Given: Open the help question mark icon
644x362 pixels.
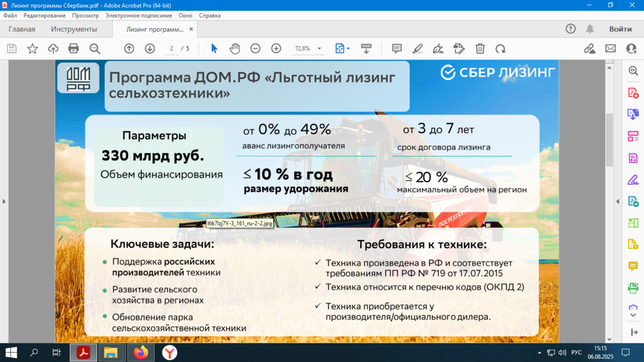Looking at the screenshot, I should coord(570,29).
